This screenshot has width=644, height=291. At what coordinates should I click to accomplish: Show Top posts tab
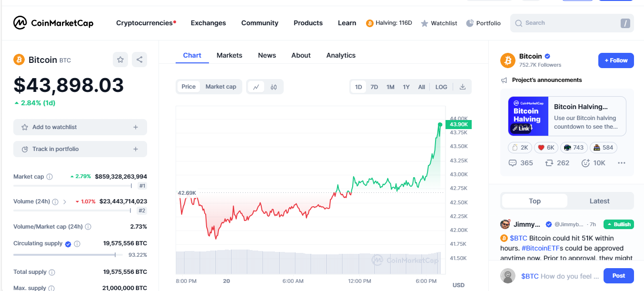tap(535, 201)
